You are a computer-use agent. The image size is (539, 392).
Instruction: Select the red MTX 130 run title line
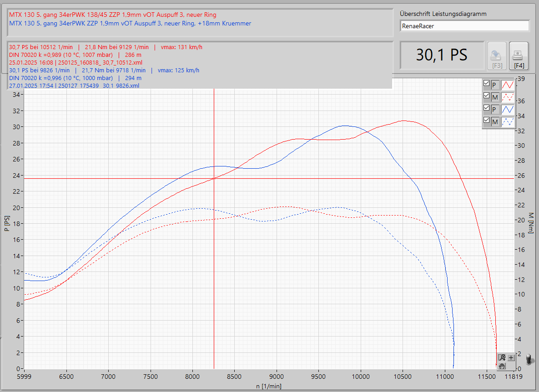[x=113, y=15]
